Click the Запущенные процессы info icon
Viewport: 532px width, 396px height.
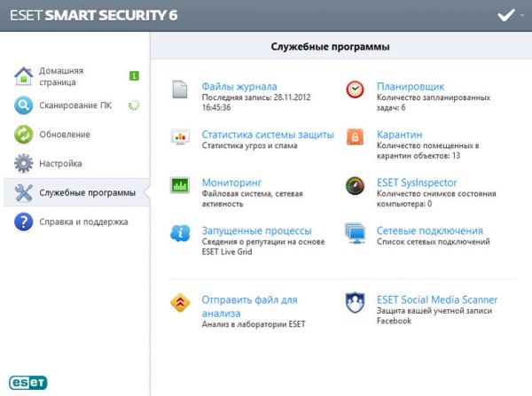click(x=180, y=233)
